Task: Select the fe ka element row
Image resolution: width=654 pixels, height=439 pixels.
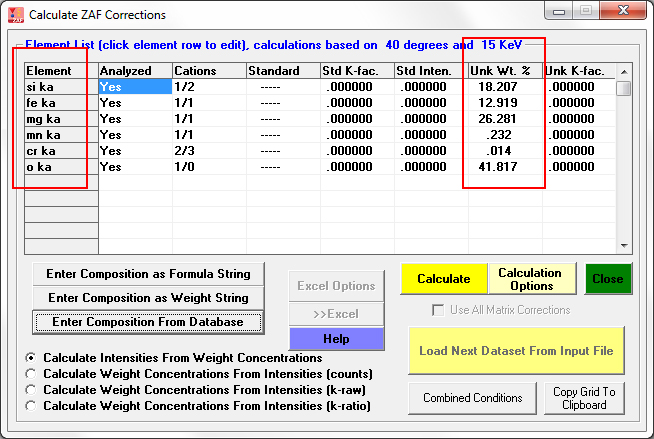Action: [60, 103]
